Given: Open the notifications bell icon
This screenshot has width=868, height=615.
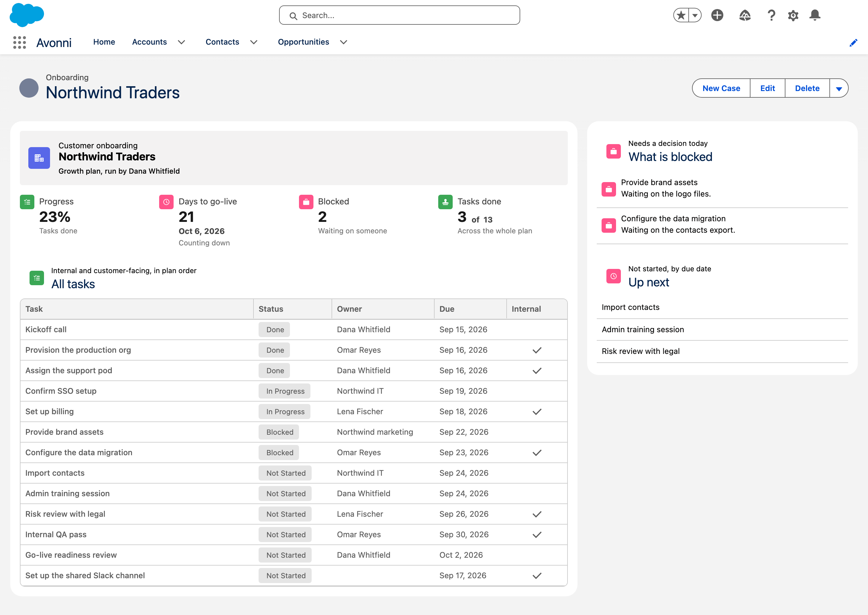Looking at the screenshot, I should pos(815,16).
